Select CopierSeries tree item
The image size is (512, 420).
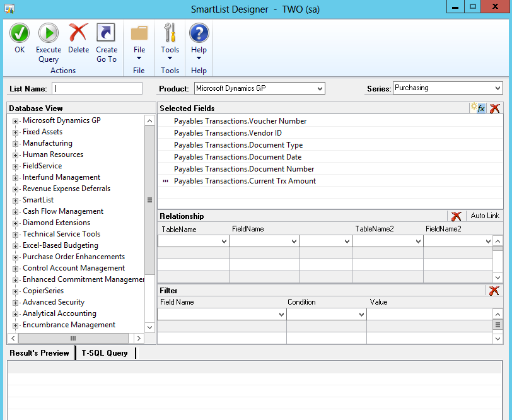point(43,291)
